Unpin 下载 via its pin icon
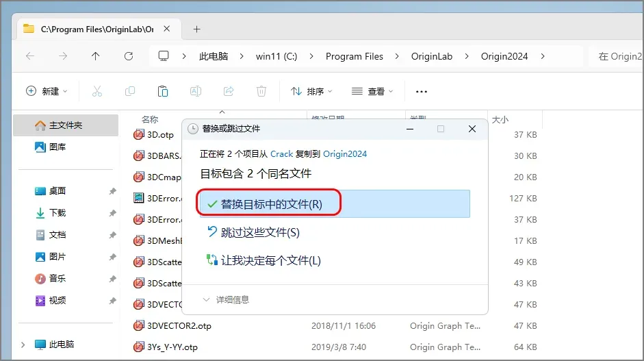This screenshot has height=361, width=644. pyautogui.click(x=112, y=213)
